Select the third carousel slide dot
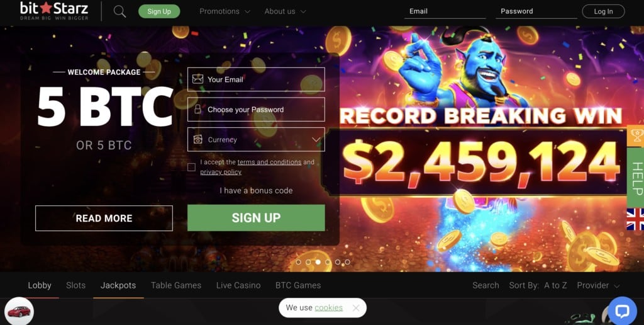644x325 pixels. coord(318,262)
